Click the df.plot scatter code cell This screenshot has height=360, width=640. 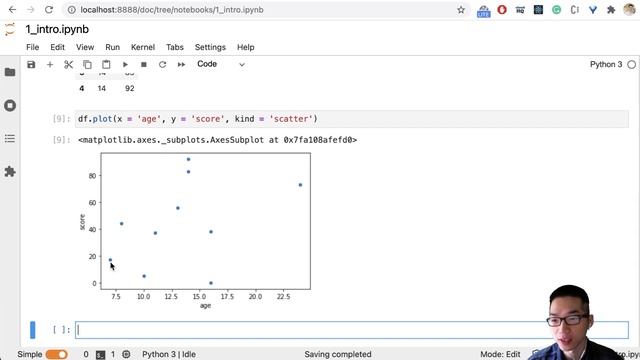click(x=351, y=119)
